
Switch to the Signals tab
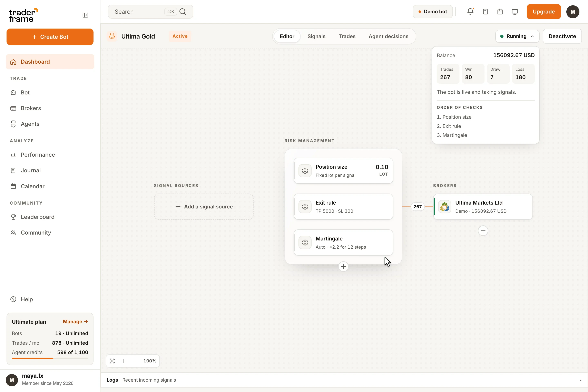(316, 37)
